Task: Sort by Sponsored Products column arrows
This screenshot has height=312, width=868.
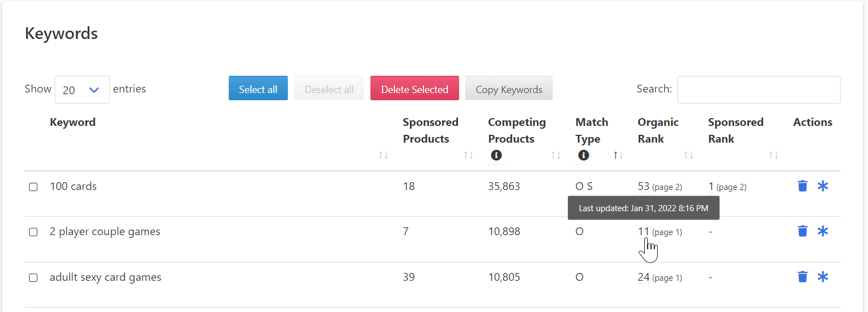Action: (x=469, y=155)
